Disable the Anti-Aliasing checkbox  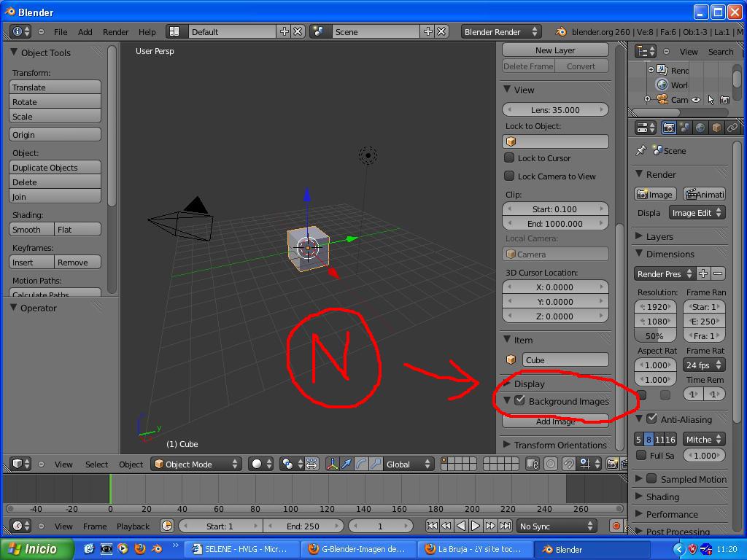pos(651,419)
